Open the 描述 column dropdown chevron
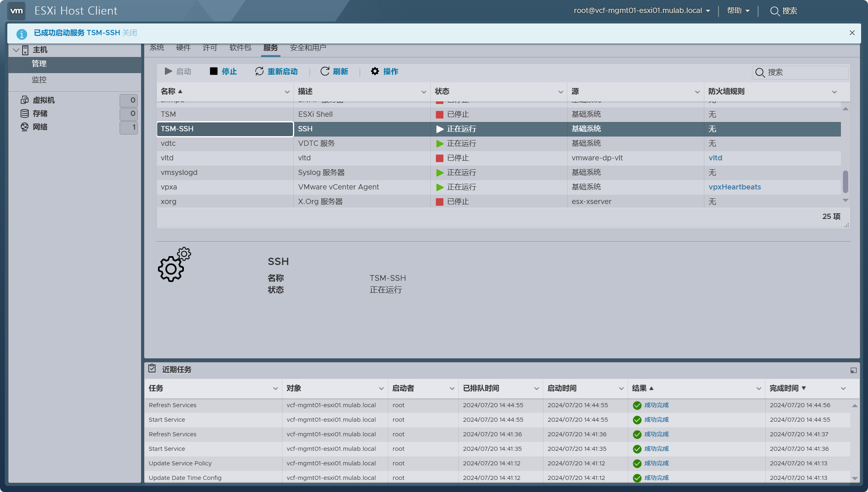Image resolution: width=868 pixels, height=492 pixels. pyautogui.click(x=423, y=92)
